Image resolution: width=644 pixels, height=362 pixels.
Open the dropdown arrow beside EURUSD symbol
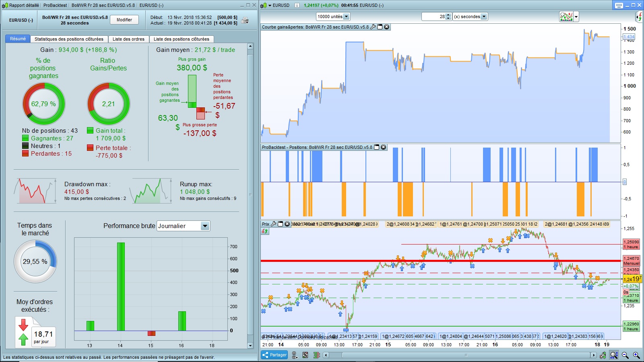click(x=270, y=5)
